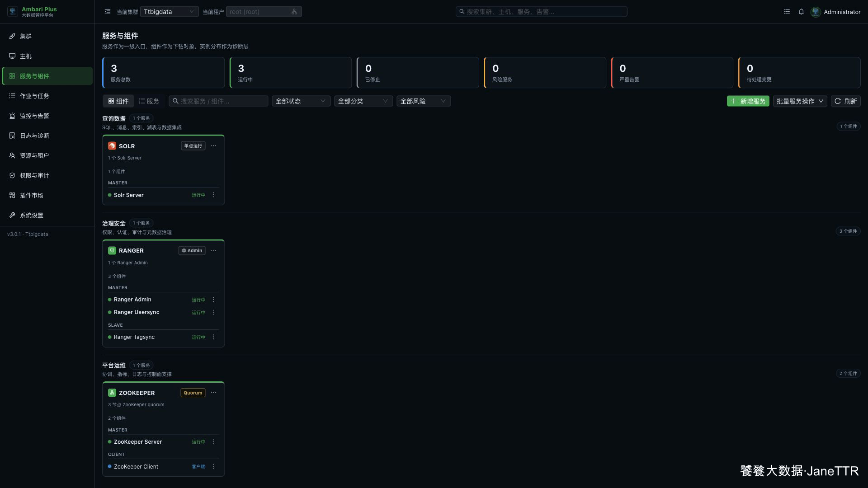Click the 单点运行 tag on SOLR card
Viewport: 868px width, 488px height.
(x=193, y=145)
